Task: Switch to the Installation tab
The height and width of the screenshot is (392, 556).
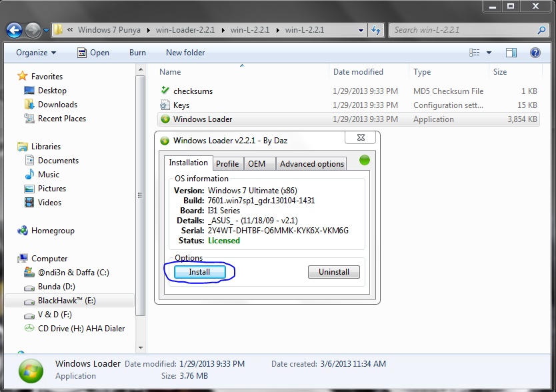Action: [x=188, y=163]
